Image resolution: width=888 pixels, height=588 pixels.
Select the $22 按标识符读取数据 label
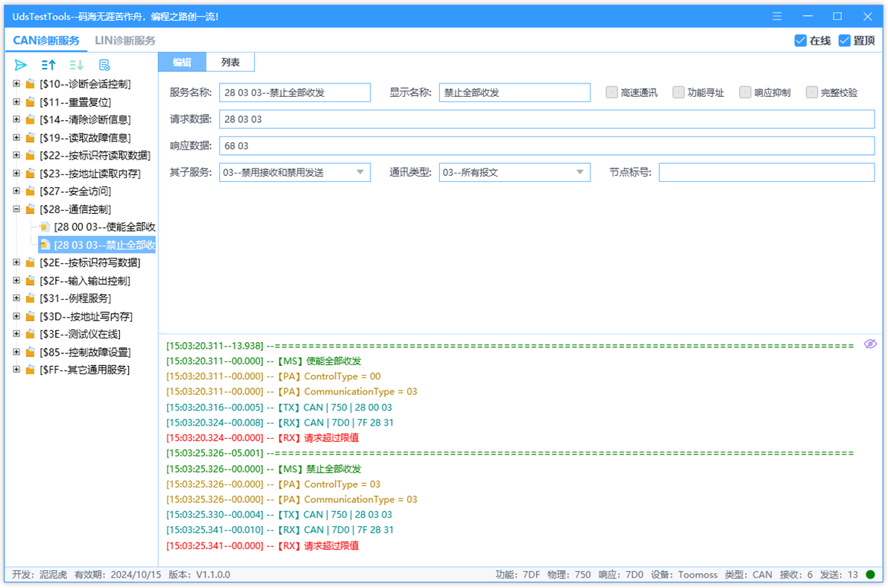pyautogui.click(x=95, y=156)
